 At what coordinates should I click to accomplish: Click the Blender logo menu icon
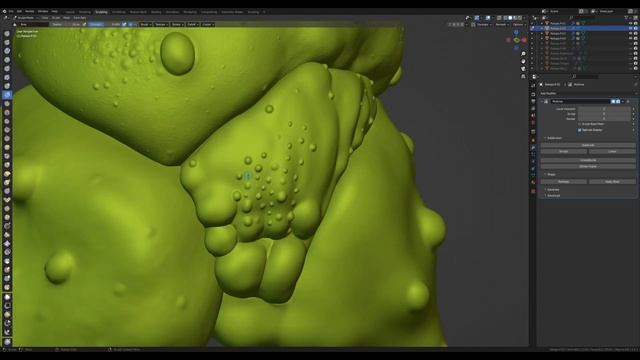point(4,11)
